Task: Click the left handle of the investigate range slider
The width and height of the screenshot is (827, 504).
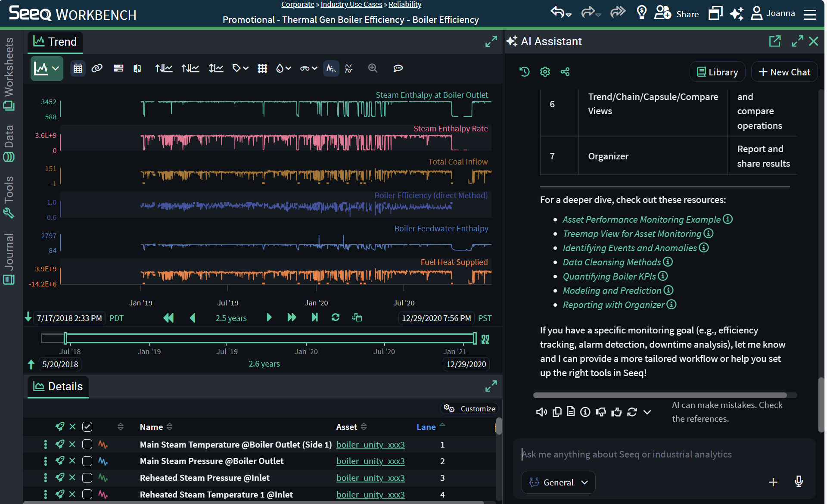Action: tap(65, 339)
